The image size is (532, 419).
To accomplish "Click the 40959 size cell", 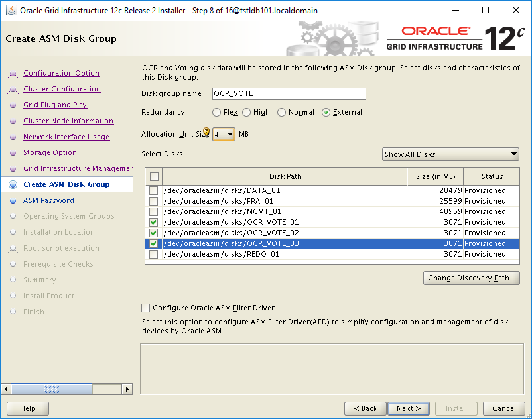I will coord(435,212).
